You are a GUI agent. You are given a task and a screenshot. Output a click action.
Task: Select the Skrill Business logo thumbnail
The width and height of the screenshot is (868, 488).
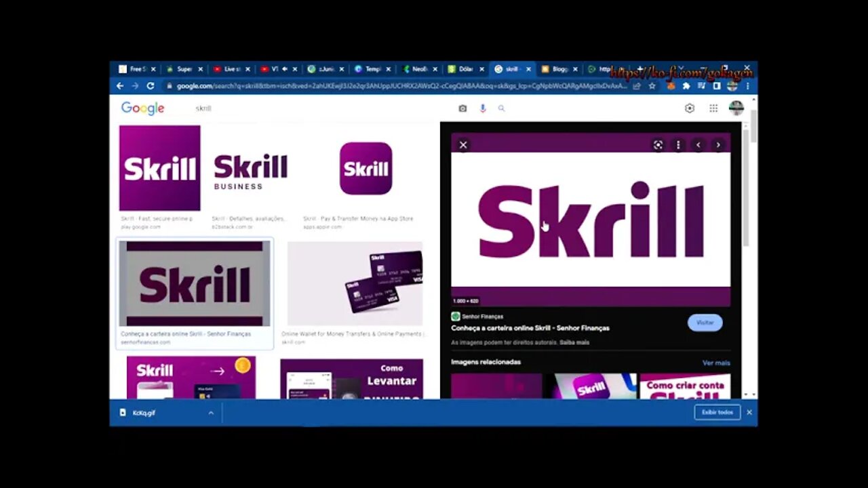click(x=251, y=171)
